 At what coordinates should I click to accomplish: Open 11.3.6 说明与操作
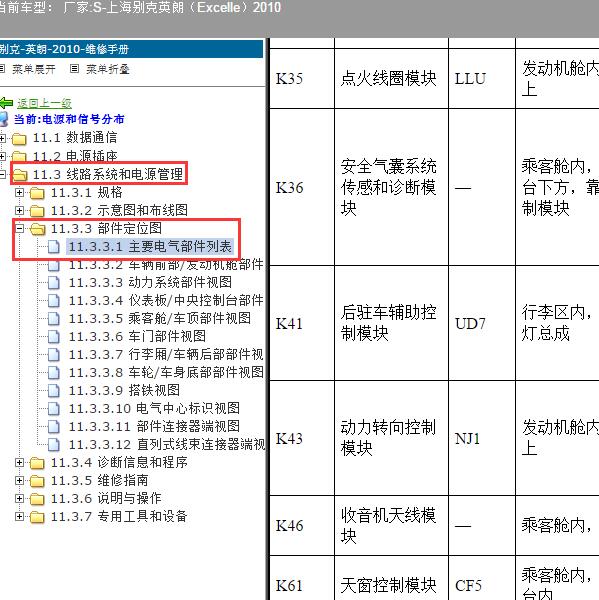pos(106,498)
